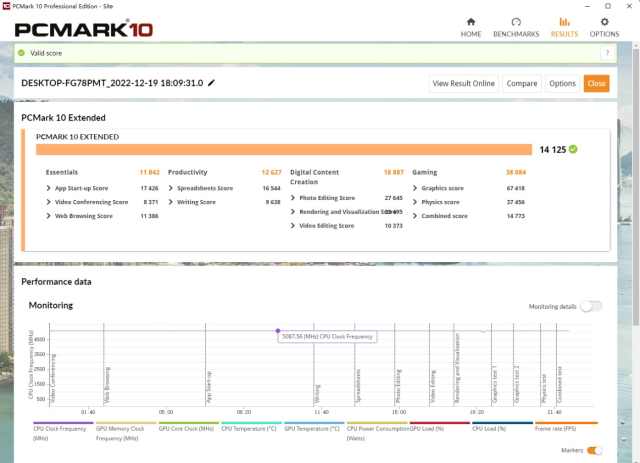Click the PCMark 10 Extended section title
Image resolution: width=640 pixels, height=463 pixels.
(63, 118)
